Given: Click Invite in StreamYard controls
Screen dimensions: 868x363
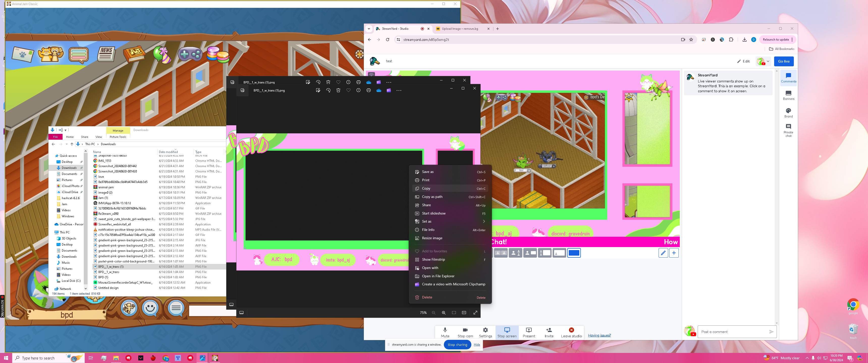Looking at the screenshot, I should click(x=549, y=332).
